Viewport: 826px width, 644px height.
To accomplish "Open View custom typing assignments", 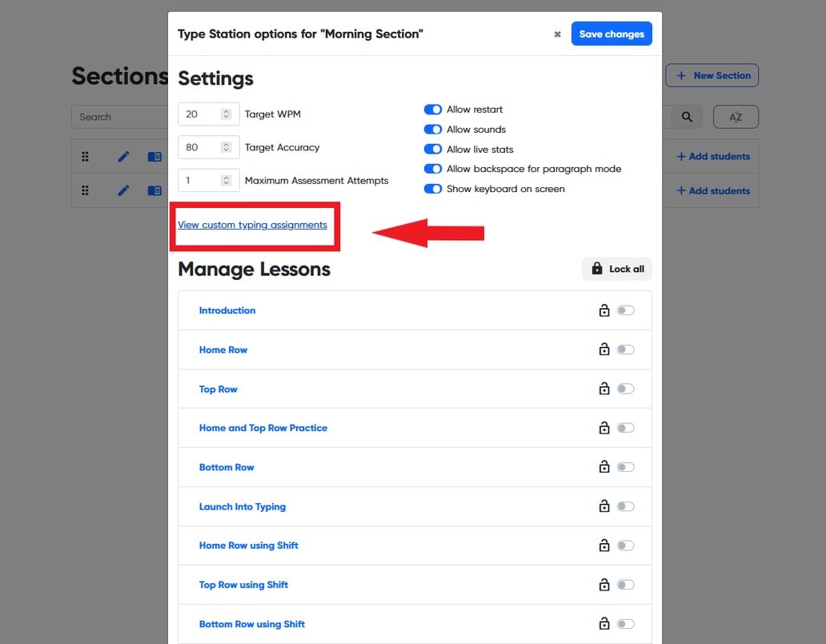I will click(253, 225).
